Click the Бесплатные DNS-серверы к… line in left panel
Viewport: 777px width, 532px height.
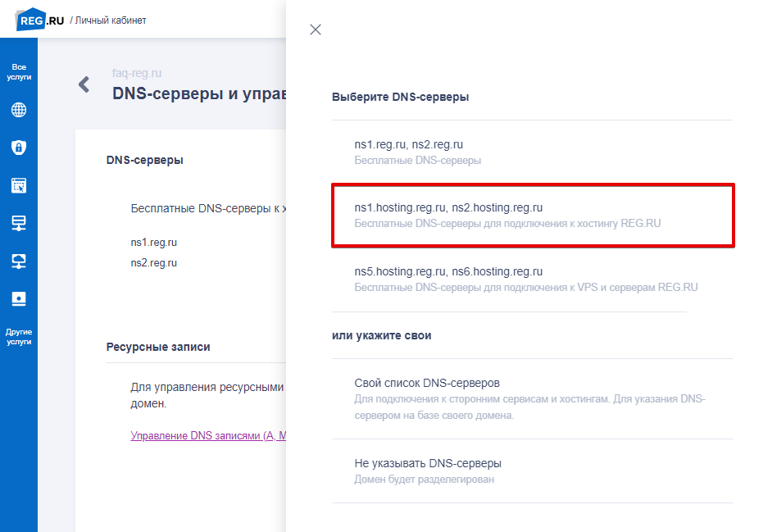pos(208,208)
